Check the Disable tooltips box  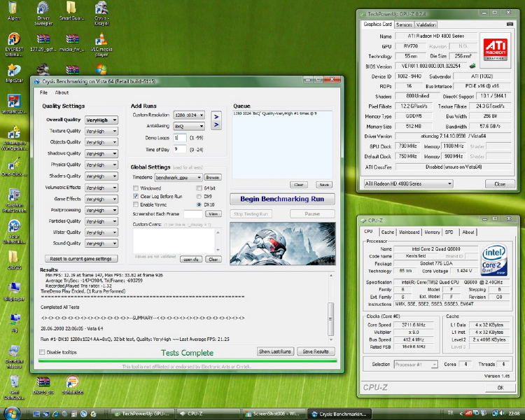tap(42, 352)
